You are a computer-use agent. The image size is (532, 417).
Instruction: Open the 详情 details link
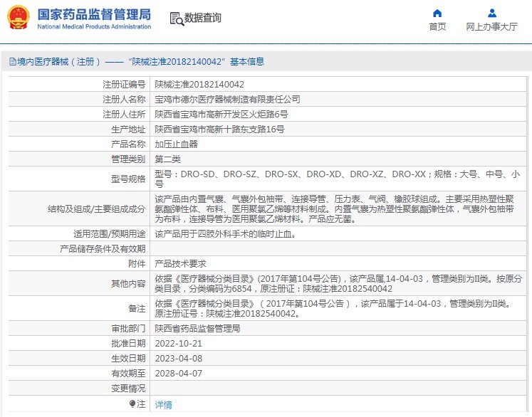pos(164,404)
